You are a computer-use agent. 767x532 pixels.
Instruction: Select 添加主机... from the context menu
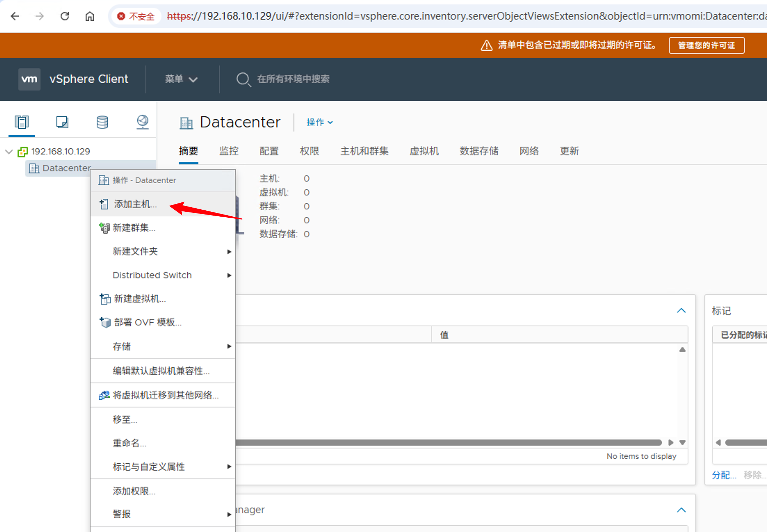coord(163,204)
